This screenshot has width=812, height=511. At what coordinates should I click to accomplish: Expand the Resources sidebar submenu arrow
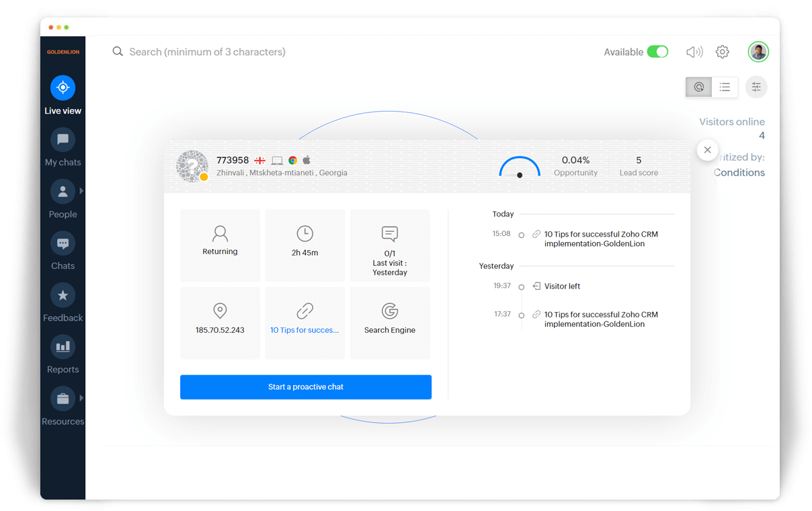coord(81,398)
